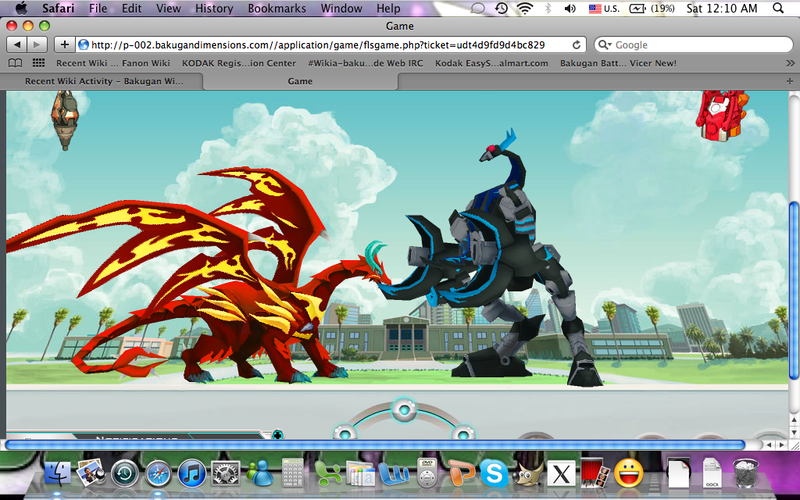Click the reload page icon in address bar
The image size is (800, 500).
pos(577,45)
